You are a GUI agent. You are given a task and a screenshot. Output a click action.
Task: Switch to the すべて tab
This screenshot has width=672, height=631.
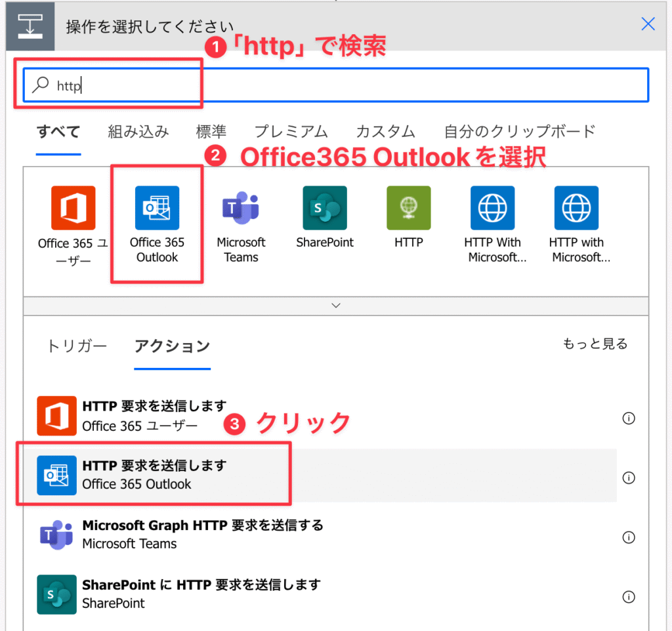click(x=58, y=131)
